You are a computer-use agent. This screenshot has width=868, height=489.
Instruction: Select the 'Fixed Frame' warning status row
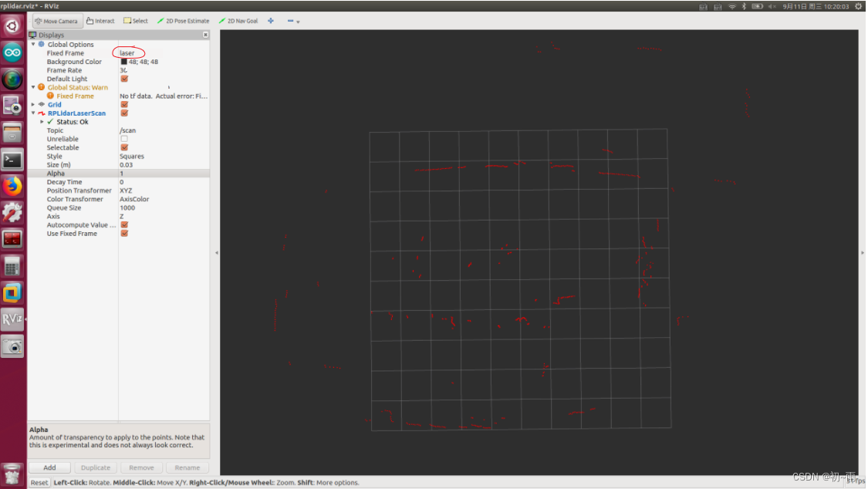(x=119, y=96)
